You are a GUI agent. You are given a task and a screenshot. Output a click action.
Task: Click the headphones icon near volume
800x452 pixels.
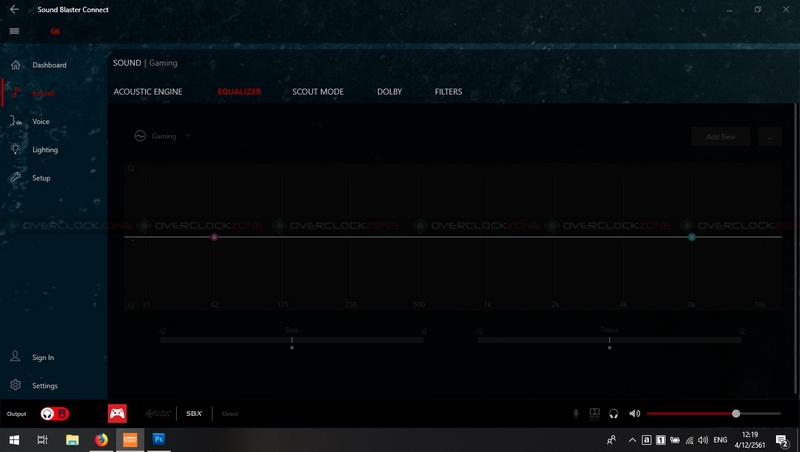click(x=614, y=414)
